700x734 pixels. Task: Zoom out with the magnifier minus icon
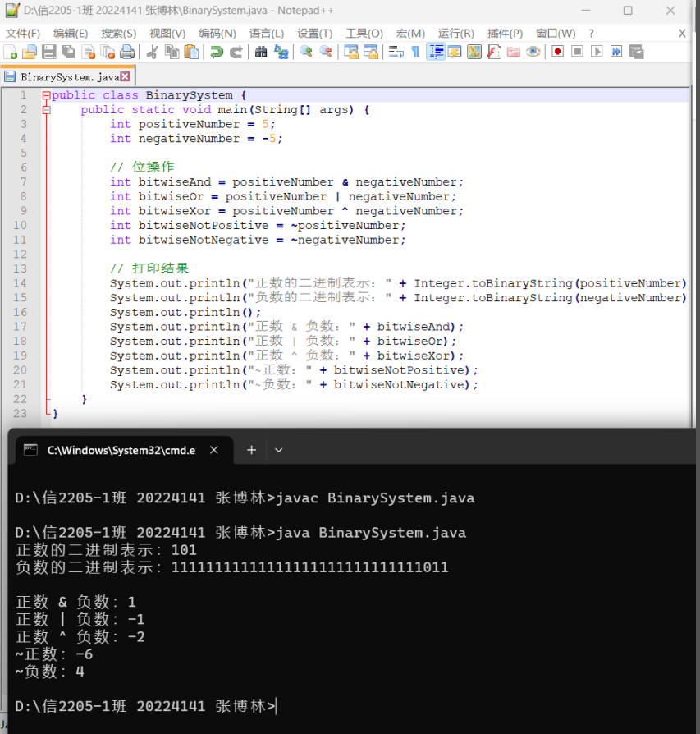[x=325, y=52]
